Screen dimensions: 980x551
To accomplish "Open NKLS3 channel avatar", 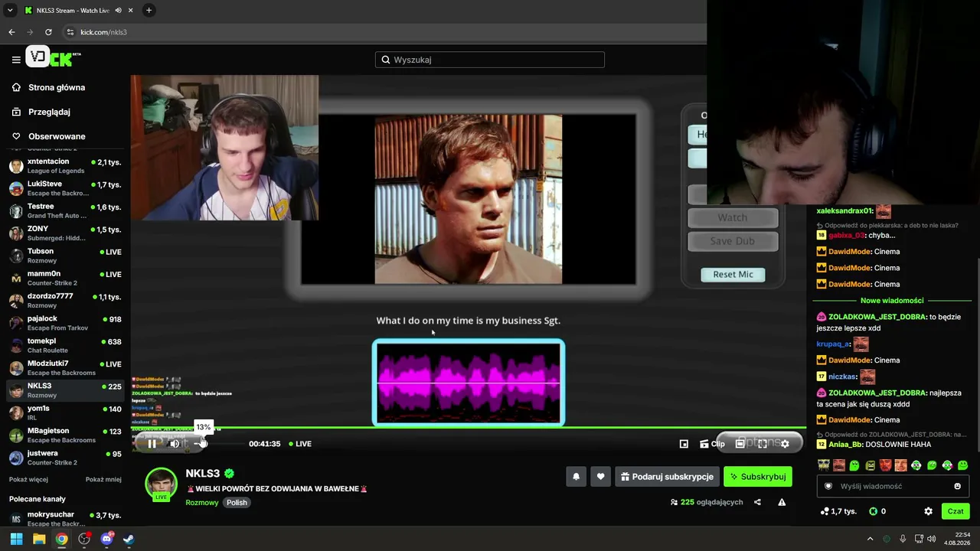I will tap(162, 484).
